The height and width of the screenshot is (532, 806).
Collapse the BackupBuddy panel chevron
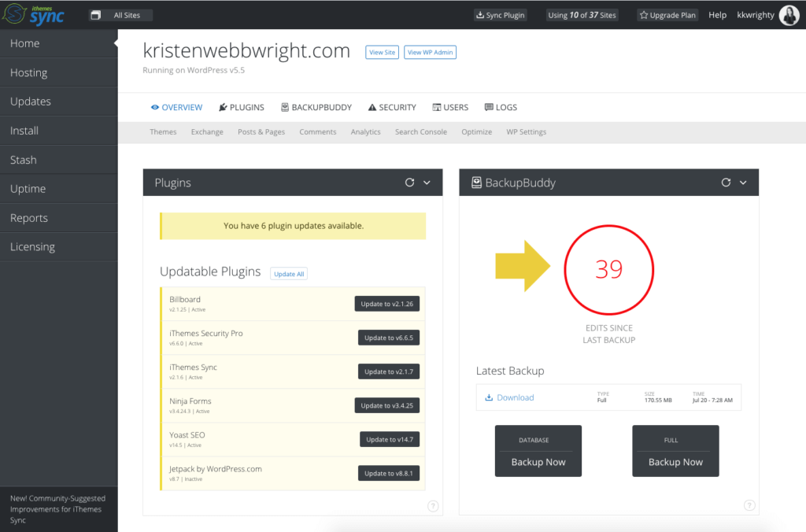(743, 183)
